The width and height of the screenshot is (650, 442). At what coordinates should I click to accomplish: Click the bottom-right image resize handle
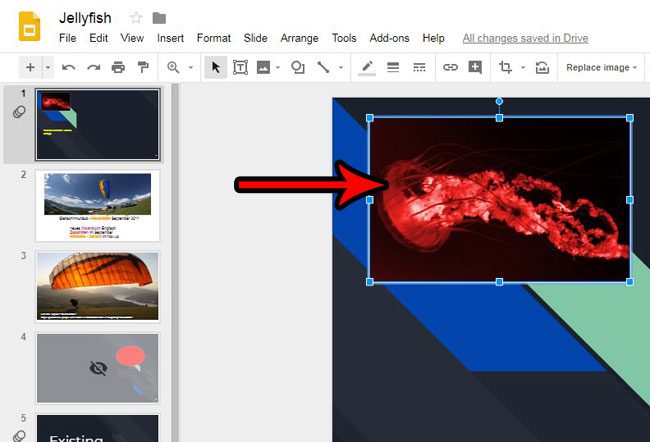tap(630, 282)
